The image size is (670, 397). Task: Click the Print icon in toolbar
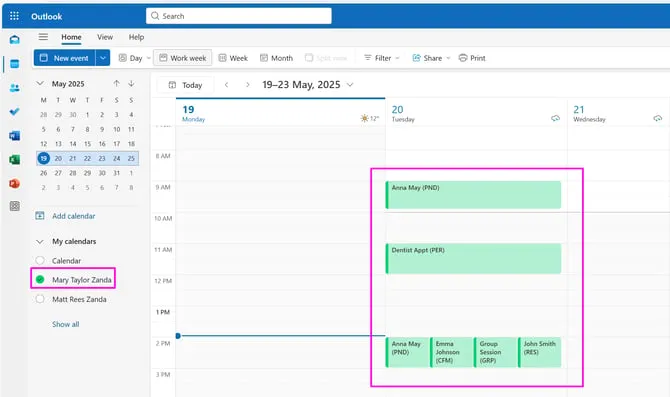coord(463,58)
